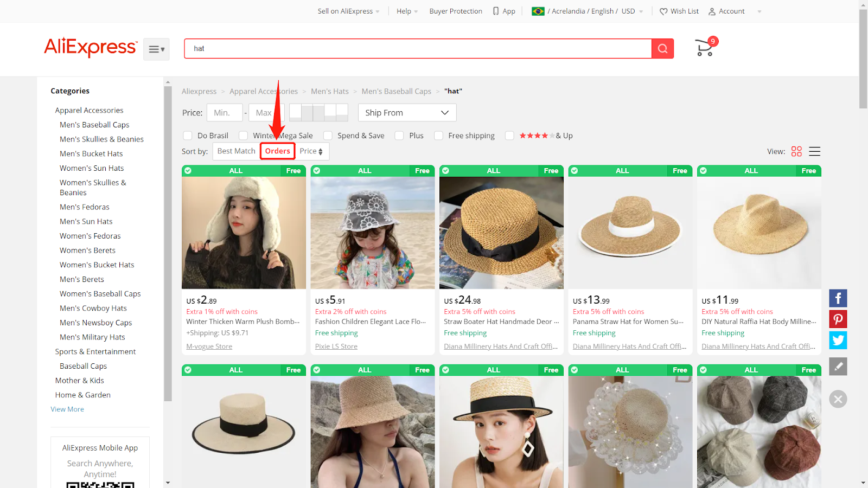Open Men's Baseball Caps breadcrumb

click(397, 91)
